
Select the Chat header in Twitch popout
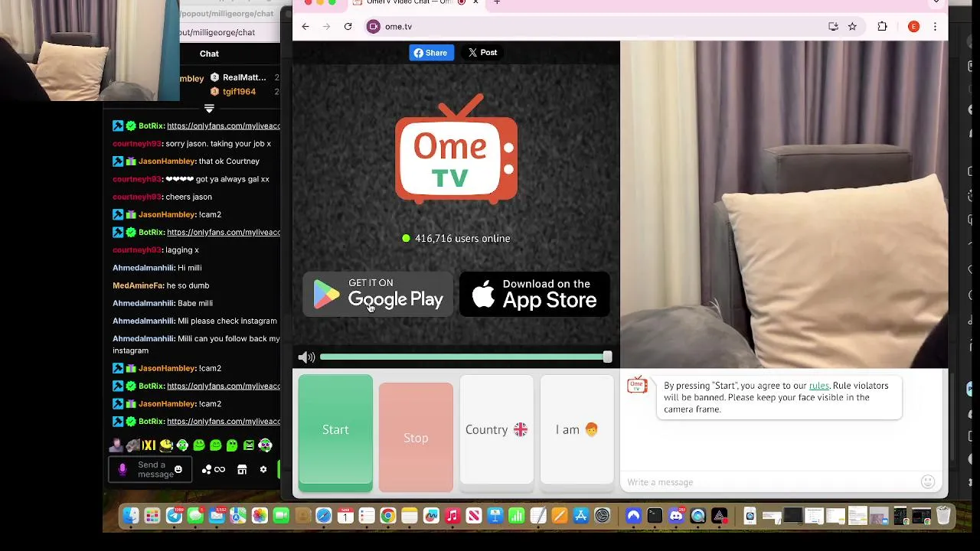tap(209, 54)
